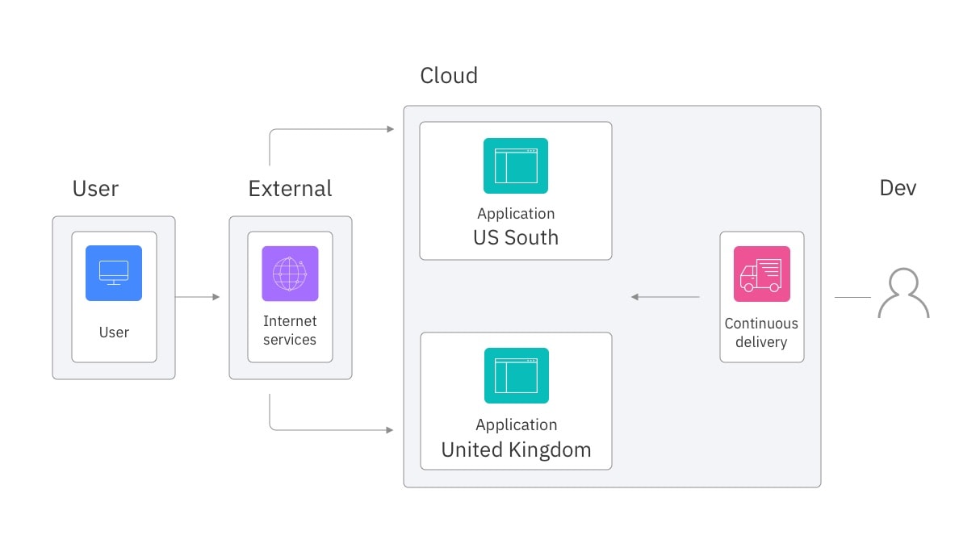980x552 pixels.
Task: Click the Dev label text
Action: (x=898, y=188)
